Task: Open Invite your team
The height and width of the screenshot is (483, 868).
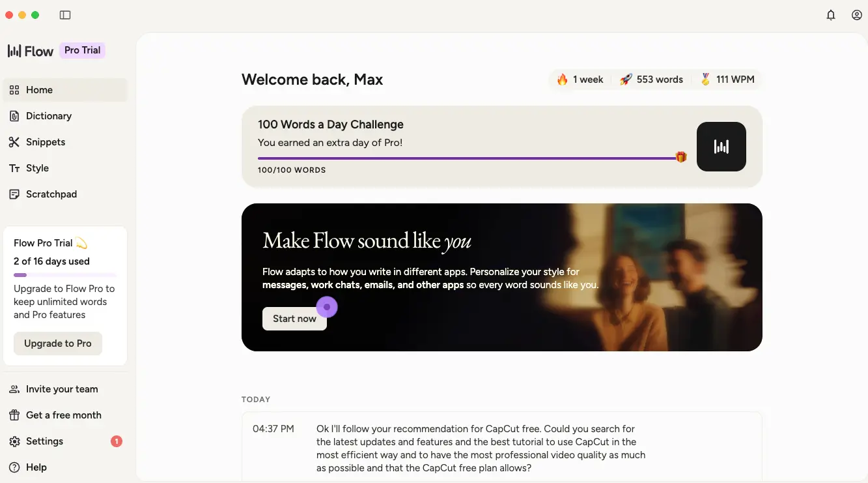Action: pyautogui.click(x=62, y=389)
